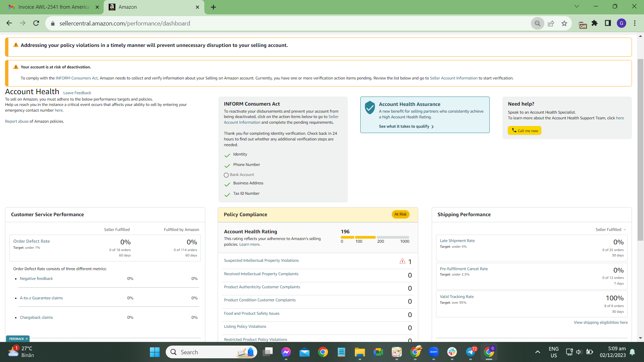This screenshot has height=362, width=644.
Task: Open Received Intellectual Property Complaints
Action: click(x=261, y=274)
